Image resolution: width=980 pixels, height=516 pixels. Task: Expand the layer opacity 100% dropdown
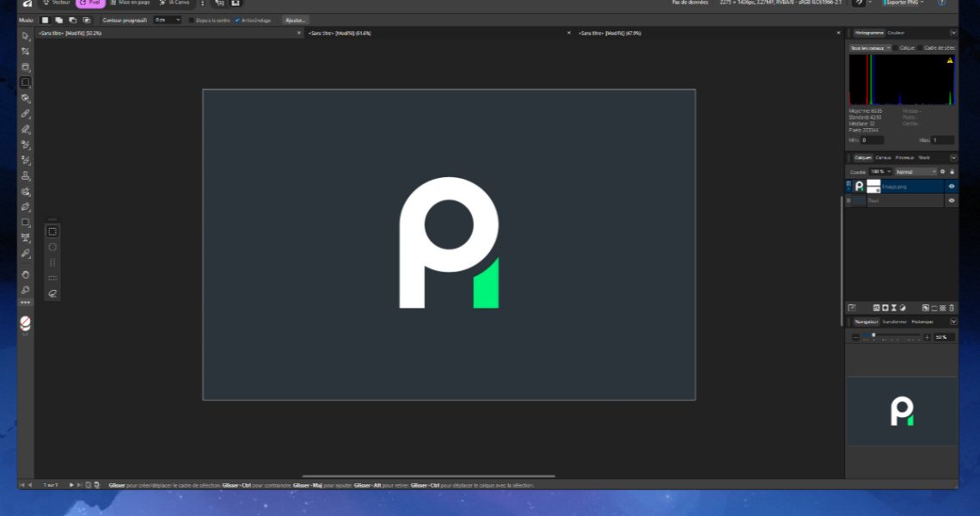(880, 172)
